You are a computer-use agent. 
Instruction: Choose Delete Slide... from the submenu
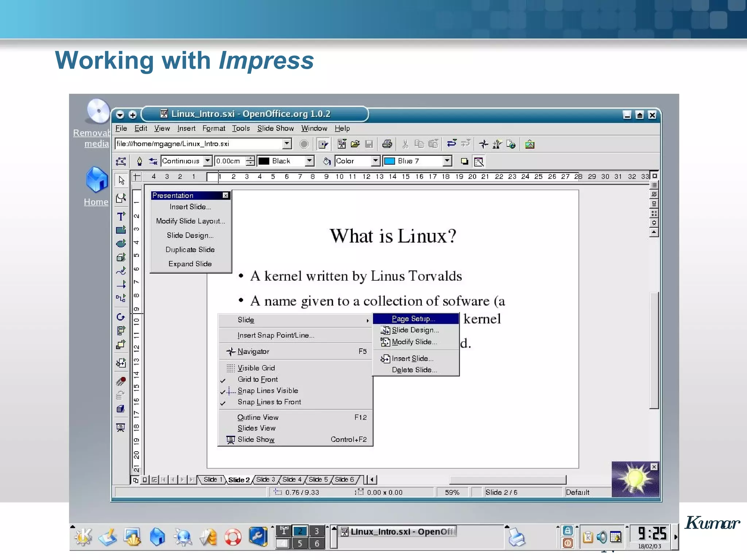pos(416,370)
